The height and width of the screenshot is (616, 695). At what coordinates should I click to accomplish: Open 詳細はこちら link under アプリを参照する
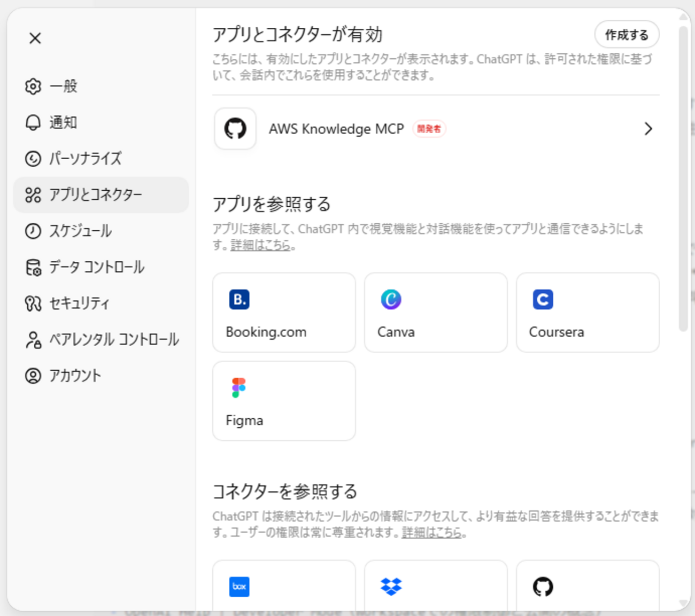coord(260,245)
